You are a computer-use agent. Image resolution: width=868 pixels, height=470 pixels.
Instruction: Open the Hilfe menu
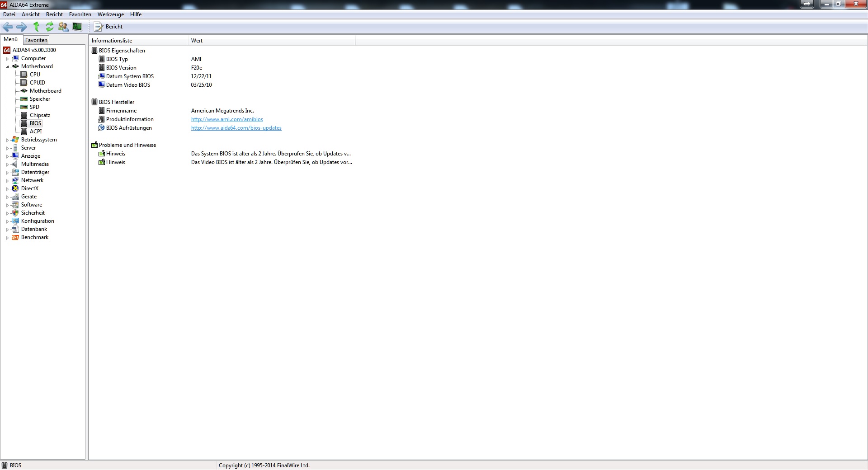point(136,14)
